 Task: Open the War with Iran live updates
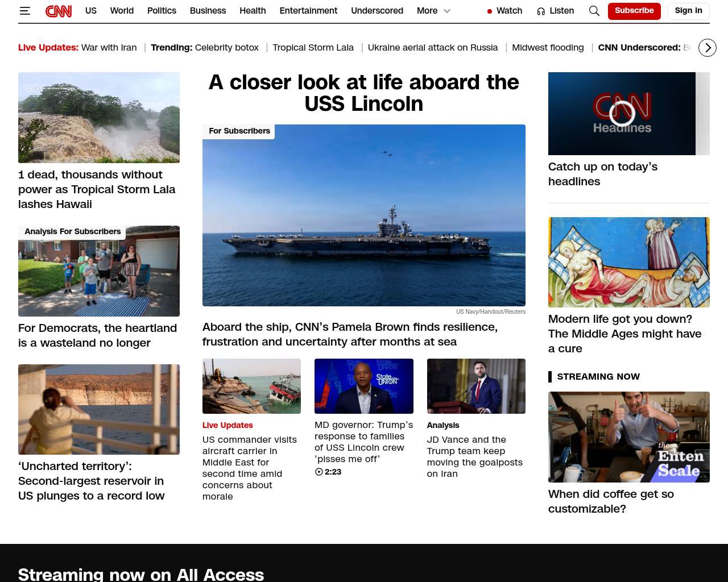[x=109, y=48]
